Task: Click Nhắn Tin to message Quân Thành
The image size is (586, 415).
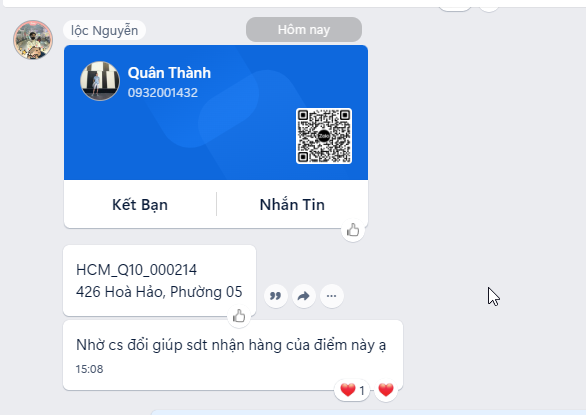Action: (x=292, y=205)
